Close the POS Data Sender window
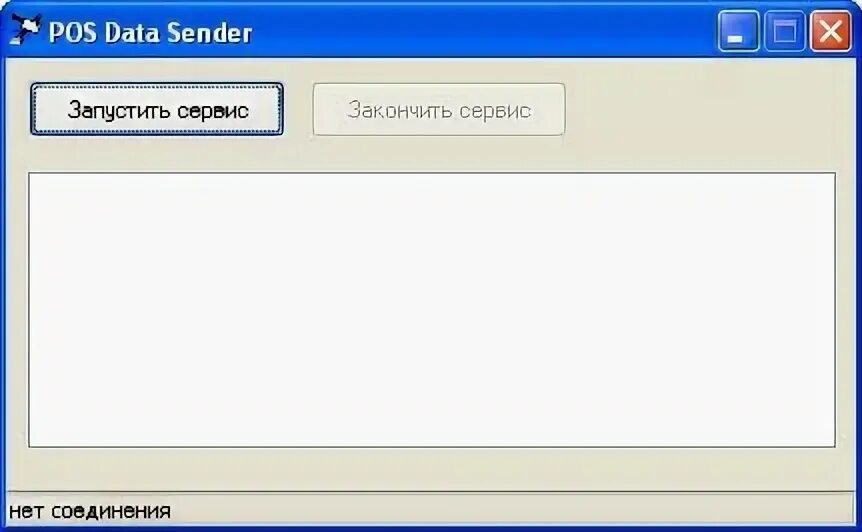 (x=831, y=31)
